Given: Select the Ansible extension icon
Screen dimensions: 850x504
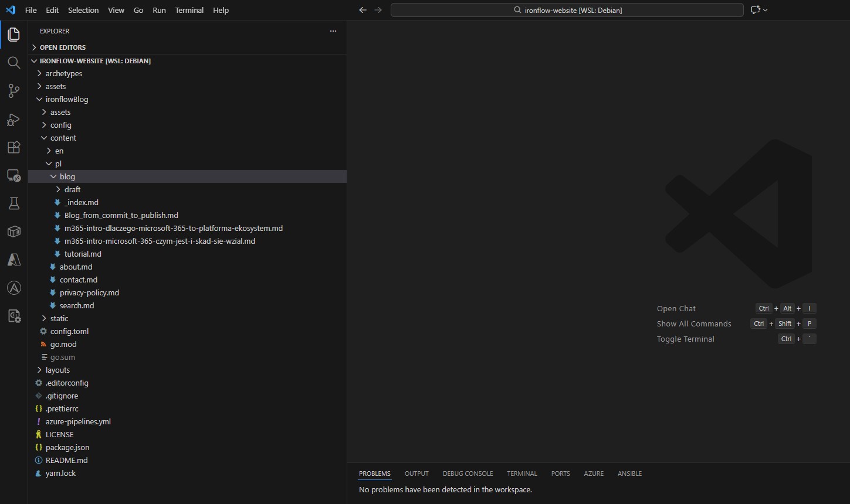Looking at the screenshot, I should tap(13, 288).
